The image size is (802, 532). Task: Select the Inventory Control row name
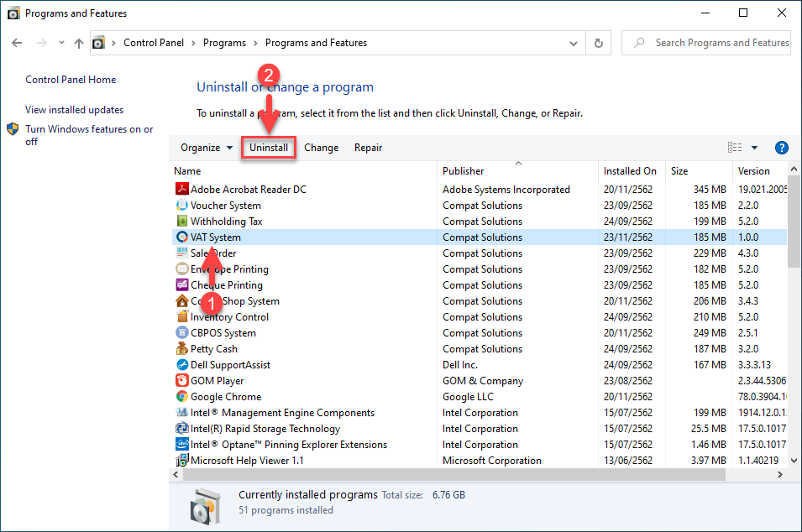[x=229, y=317]
